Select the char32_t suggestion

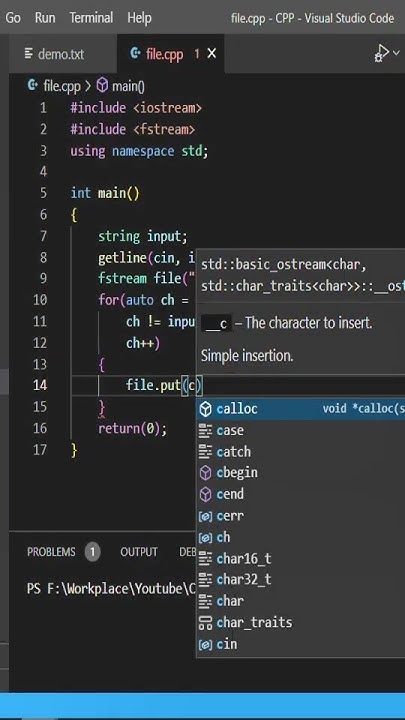click(301, 579)
